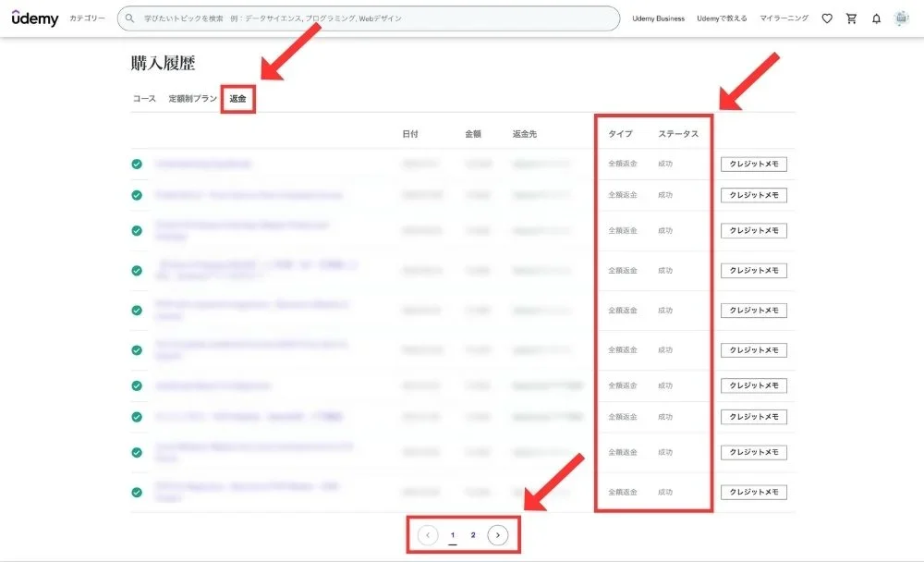This screenshot has height=562, width=924.
Task: Open the Udemy Business link
Action: point(658,18)
